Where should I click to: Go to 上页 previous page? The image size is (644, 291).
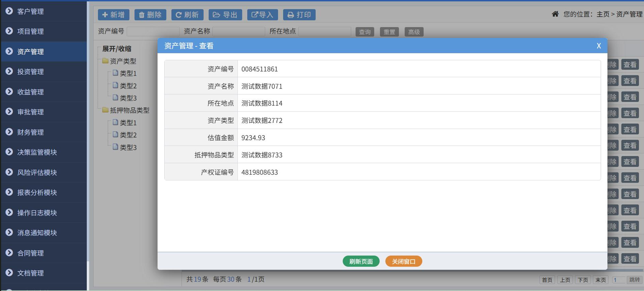pos(565,280)
